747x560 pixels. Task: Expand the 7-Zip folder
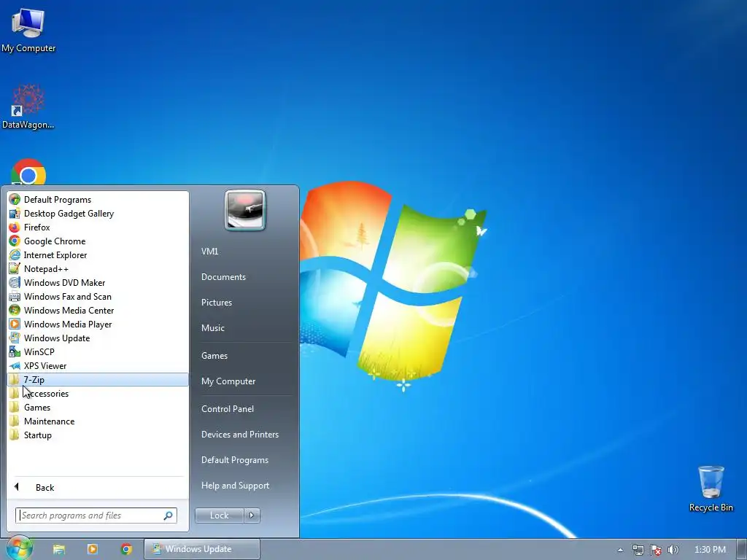coord(98,379)
